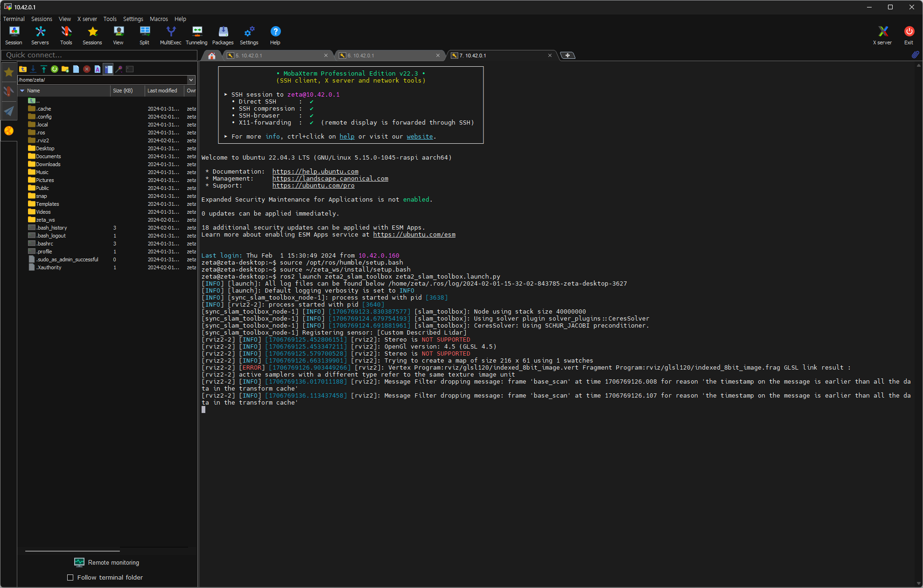Click the download selected files icon
The height and width of the screenshot is (588, 923).
click(33, 69)
